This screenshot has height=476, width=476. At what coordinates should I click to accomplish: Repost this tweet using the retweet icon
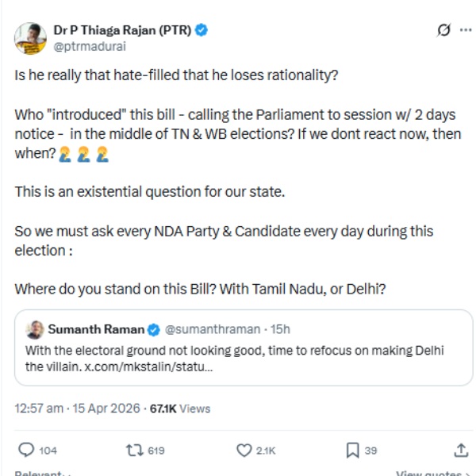134,450
